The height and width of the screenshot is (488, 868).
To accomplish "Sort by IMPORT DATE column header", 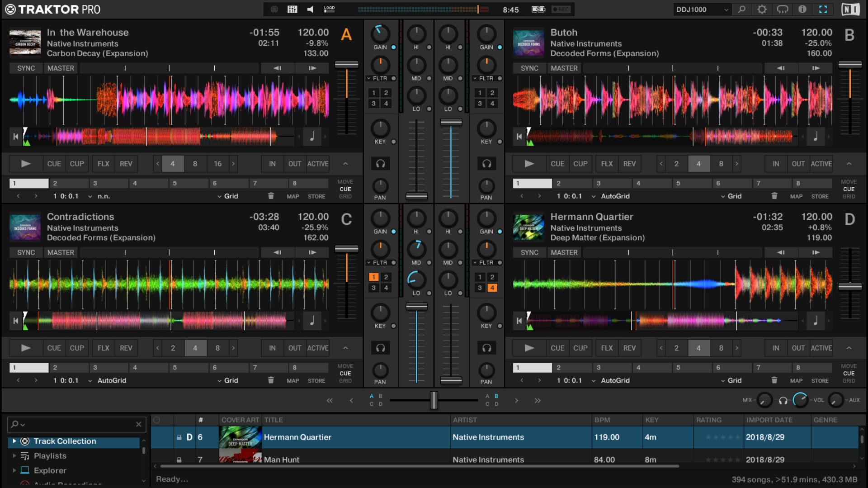I will tap(777, 420).
